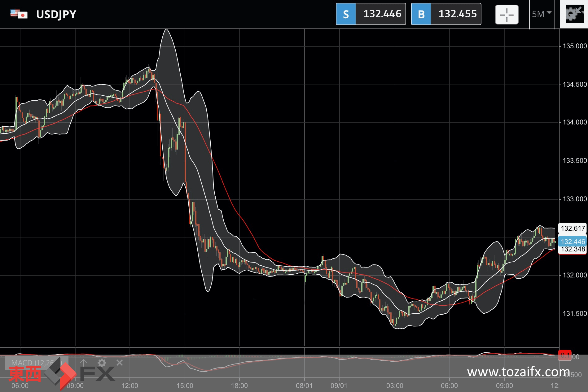Screen dimensions: 588x392
Task: Click the 08/01 date marker on timeline
Action: (304, 385)
